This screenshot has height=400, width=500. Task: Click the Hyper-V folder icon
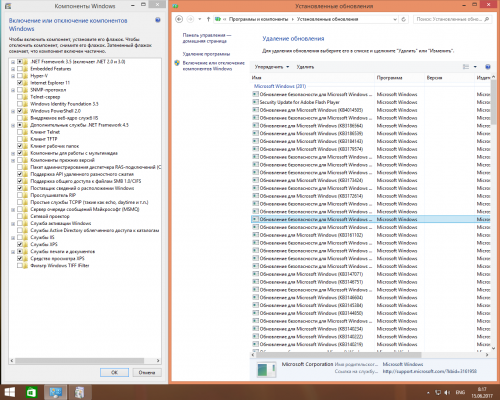[26, 76]
